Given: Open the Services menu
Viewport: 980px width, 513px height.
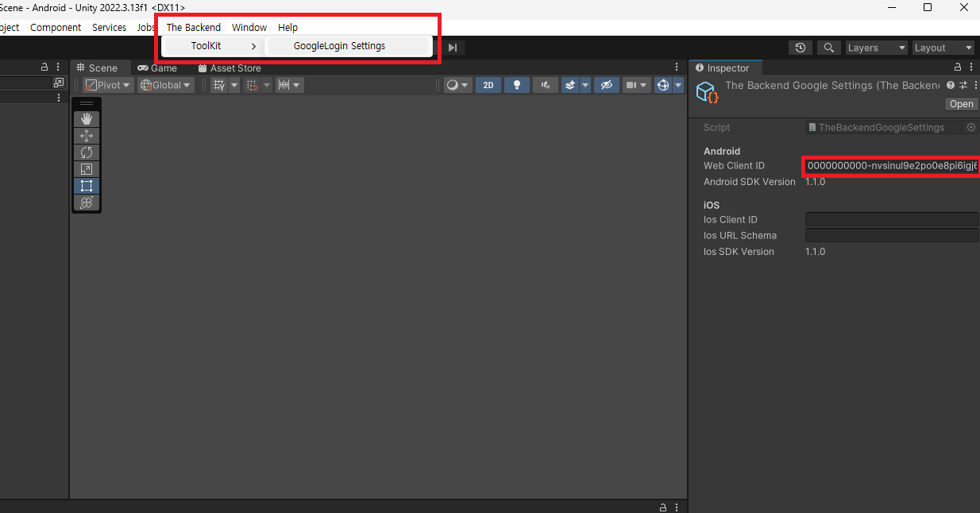Looking at the screenshot, I should [x=109, y=27].
